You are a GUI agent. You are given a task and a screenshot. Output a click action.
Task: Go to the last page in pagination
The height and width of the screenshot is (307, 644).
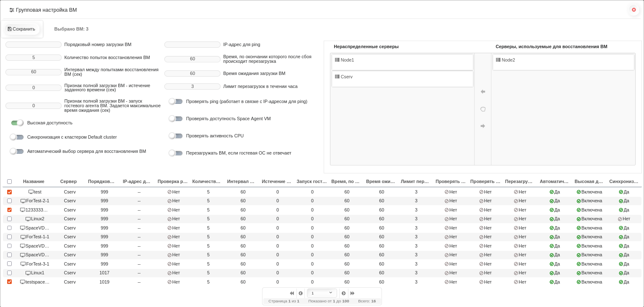(x=352, y=293)
